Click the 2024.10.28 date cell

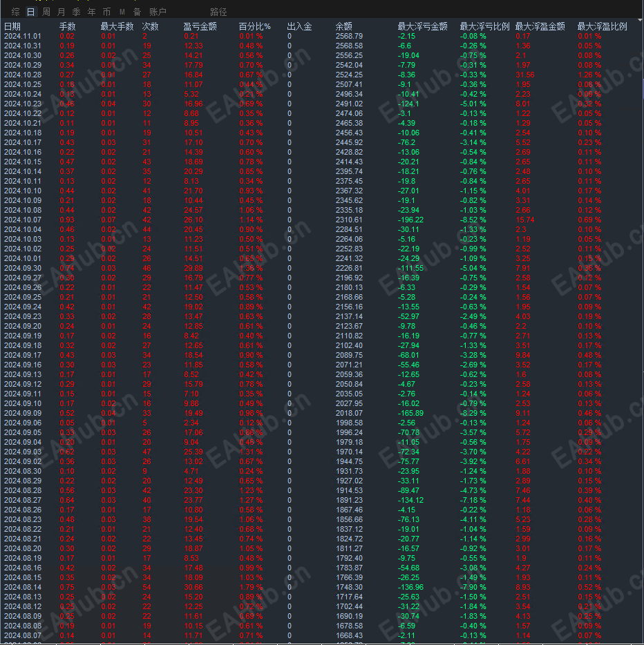23,75
